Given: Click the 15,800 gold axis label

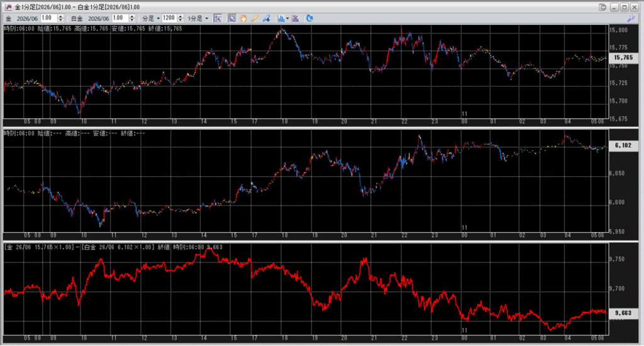Looking at the screenshot, I should click(619, 30).
